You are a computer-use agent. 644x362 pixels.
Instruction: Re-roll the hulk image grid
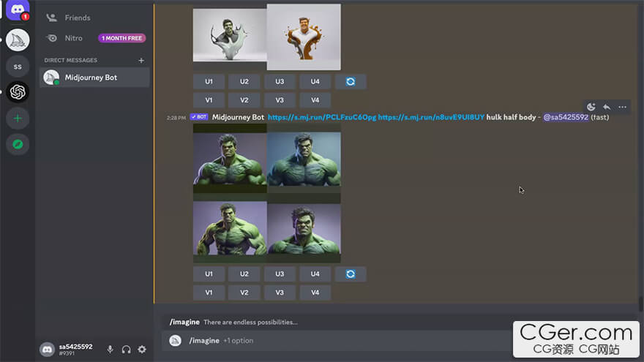(x=351, y=274)
